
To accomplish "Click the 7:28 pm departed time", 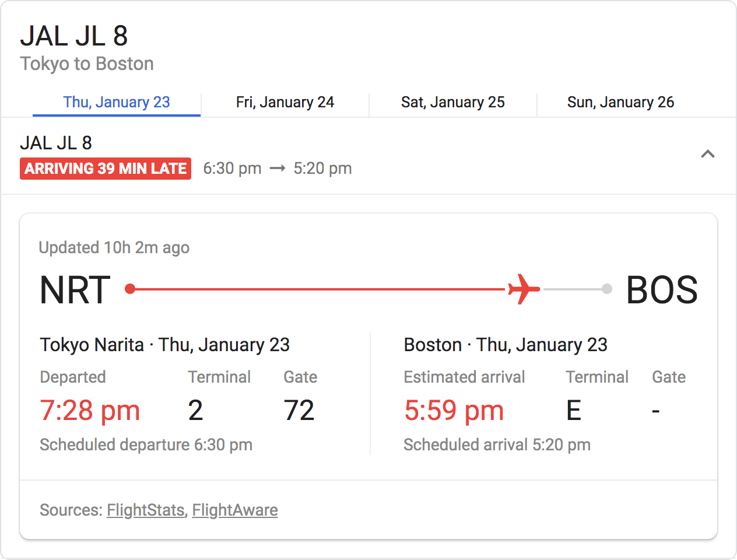I will coord(90,410).
